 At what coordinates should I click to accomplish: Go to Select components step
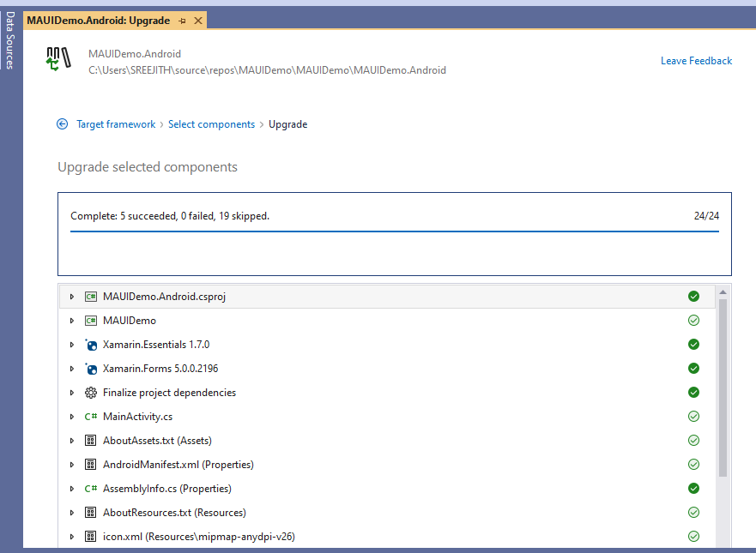click(x=211, y=124)
